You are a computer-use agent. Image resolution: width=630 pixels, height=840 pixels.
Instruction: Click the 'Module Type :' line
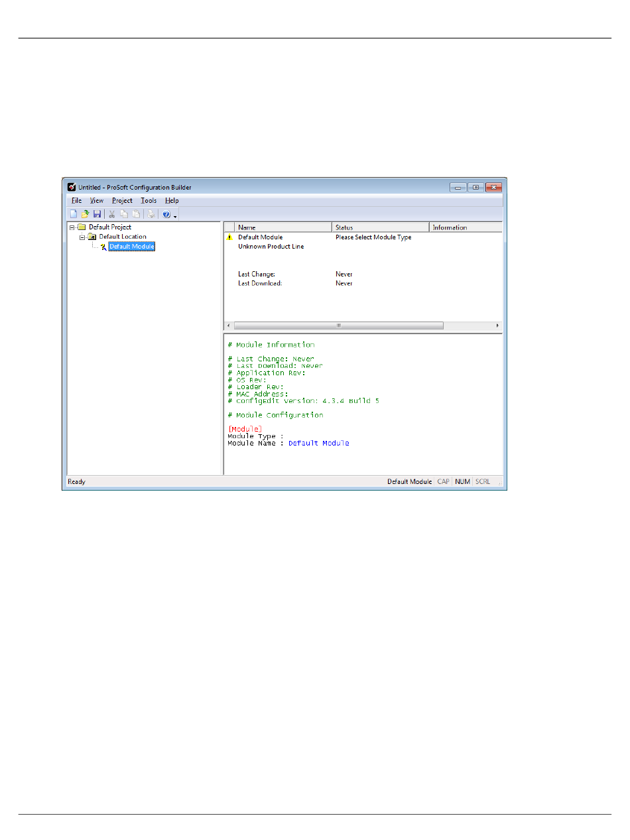pos(255,436)
